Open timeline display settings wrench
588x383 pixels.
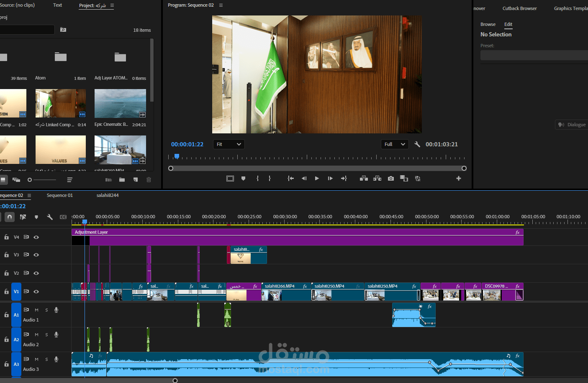pyautogui.click(x=50, y=217)
